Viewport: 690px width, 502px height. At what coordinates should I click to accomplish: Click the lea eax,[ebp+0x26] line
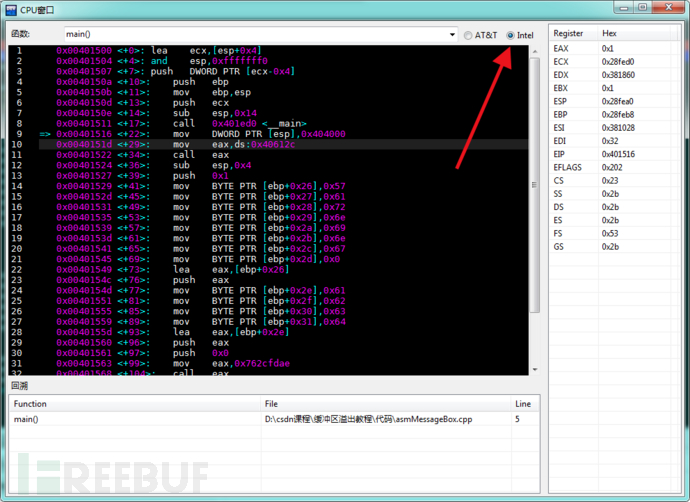coord(284,270)
